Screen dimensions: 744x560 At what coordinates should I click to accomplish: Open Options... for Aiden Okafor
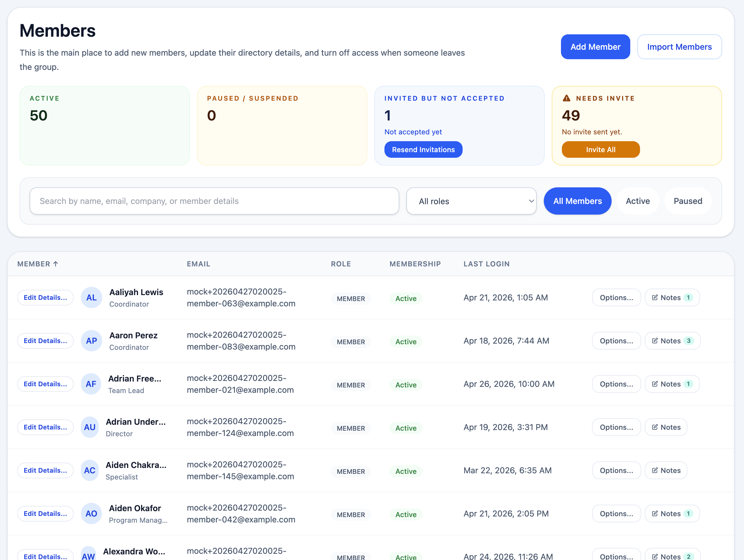click(616, 514)
